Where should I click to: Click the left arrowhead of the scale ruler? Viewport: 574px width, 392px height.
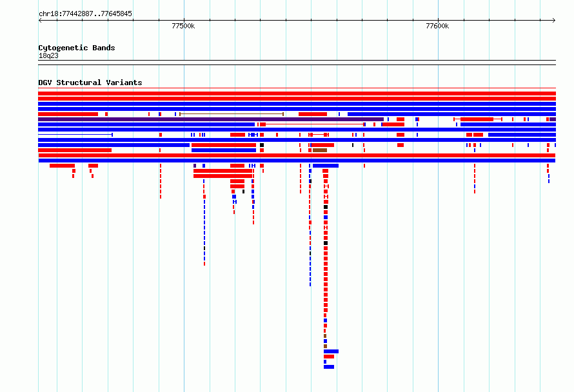click(40, 21)
